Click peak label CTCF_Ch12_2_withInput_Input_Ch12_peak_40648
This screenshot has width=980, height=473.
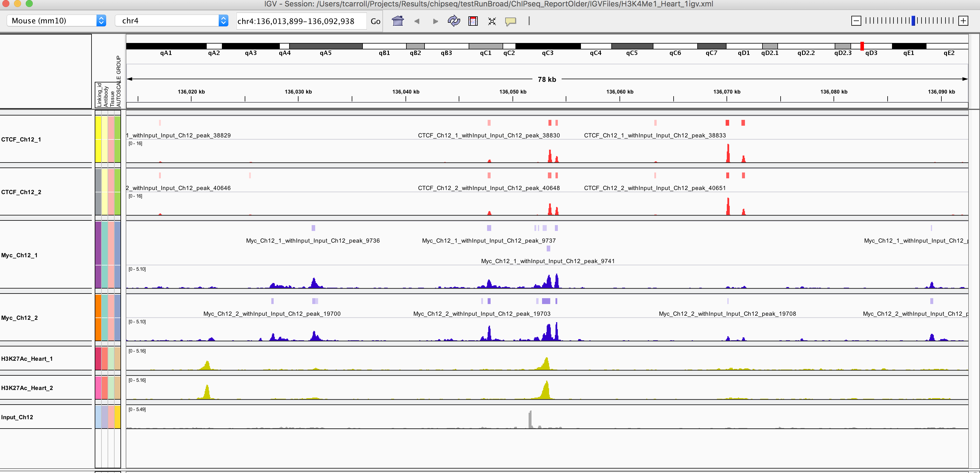pos(489,188)
